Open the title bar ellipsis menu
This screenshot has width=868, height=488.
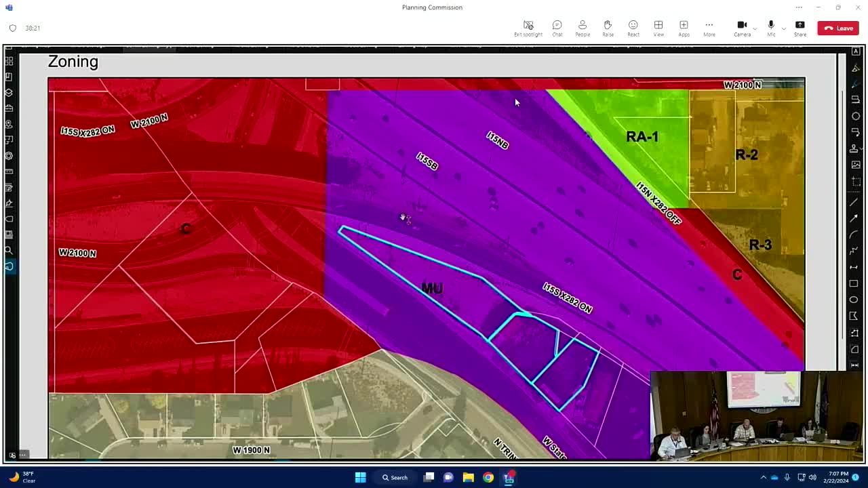798,7
